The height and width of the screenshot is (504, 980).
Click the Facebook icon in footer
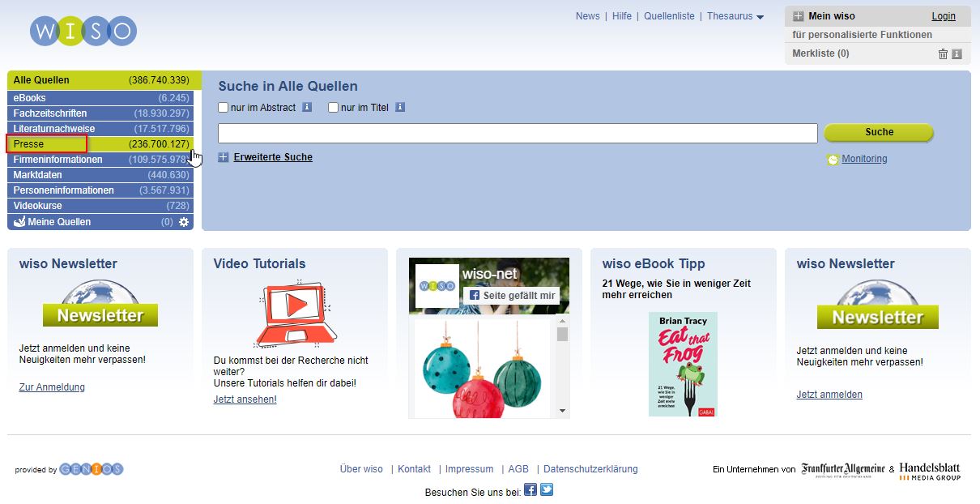[530, 489]
